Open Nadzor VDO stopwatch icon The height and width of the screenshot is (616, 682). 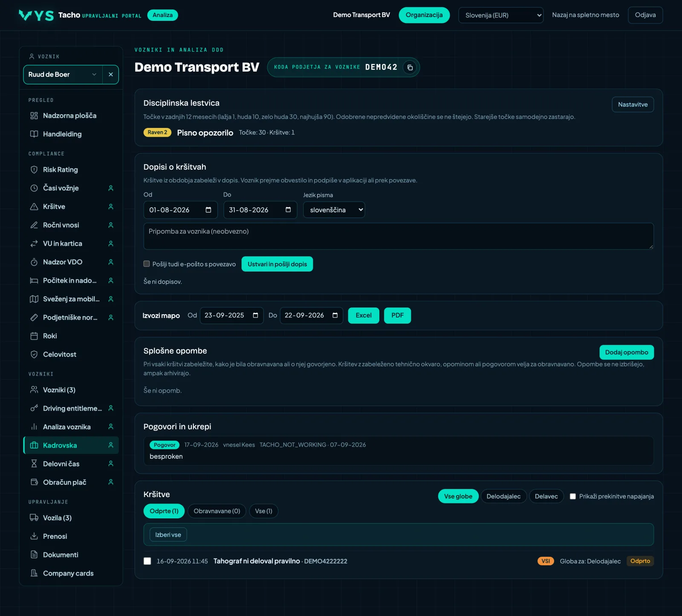tap(34, 262)
